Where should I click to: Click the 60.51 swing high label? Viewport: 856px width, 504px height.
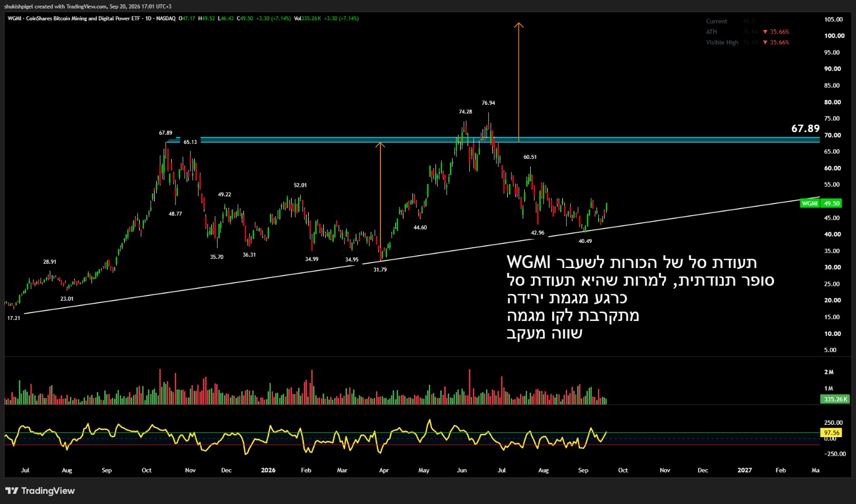[x=530, y=157]
